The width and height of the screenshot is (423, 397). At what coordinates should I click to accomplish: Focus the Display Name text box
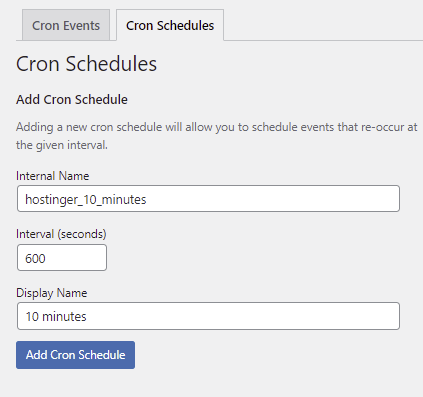[208, 316]
